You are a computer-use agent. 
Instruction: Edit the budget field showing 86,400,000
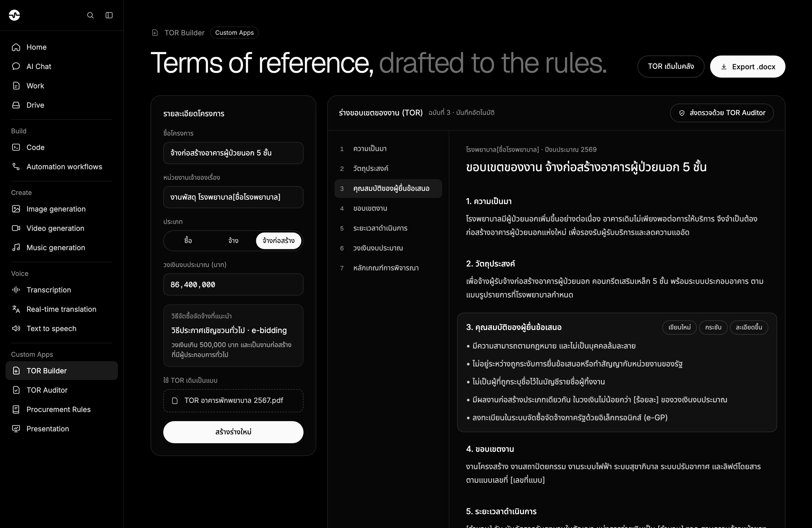(233, 284)
